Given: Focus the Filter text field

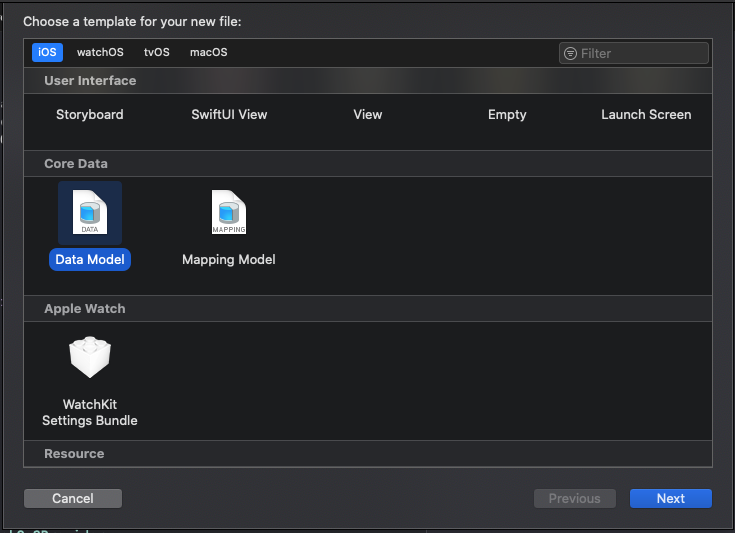Looking at the screenshot, I should point(634,53).
